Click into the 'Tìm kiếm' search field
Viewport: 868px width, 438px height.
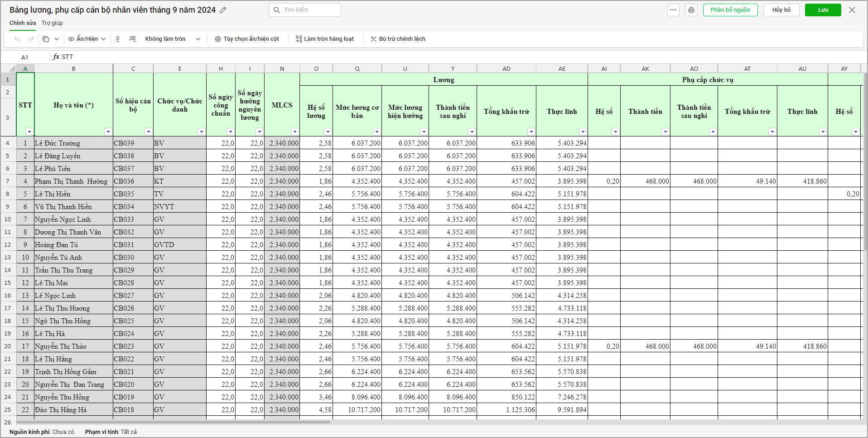[x=310, y=10]
